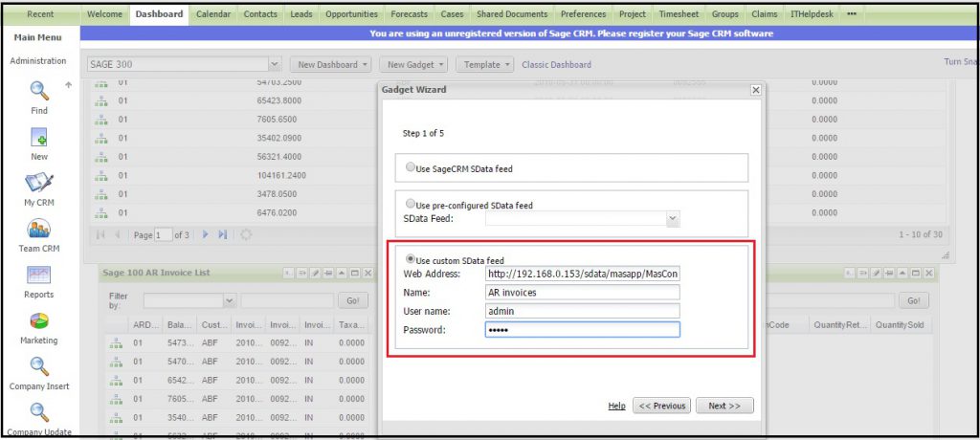Click Go! in the QuantitySold gadget
Image resolution: width=980 pixels, height=440 pixels.
click(914, 300)
